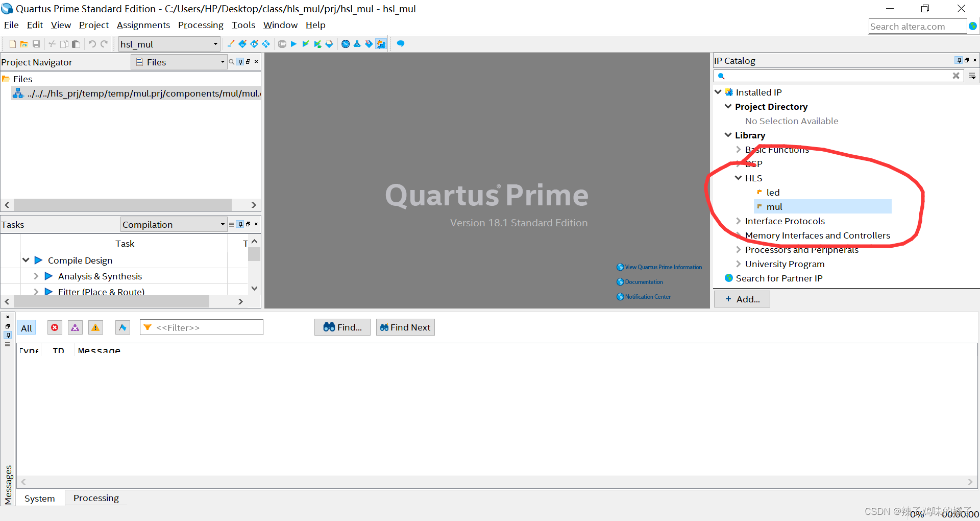
Task: Select the Pin Planner tool icon
Action: (254, 44)
